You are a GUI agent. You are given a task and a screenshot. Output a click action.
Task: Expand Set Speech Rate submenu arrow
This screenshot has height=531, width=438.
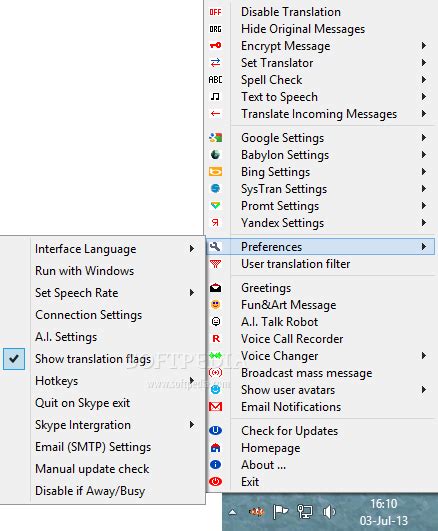(x=192, y=293)
